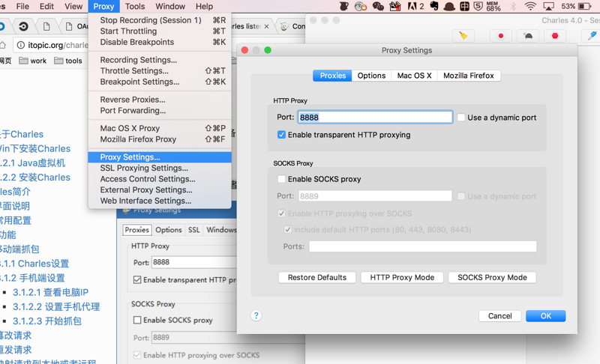Toggle 'Enable HTTP proxying over SOCKS' in the dialog

pyautogui.click(x=281, y=213)
